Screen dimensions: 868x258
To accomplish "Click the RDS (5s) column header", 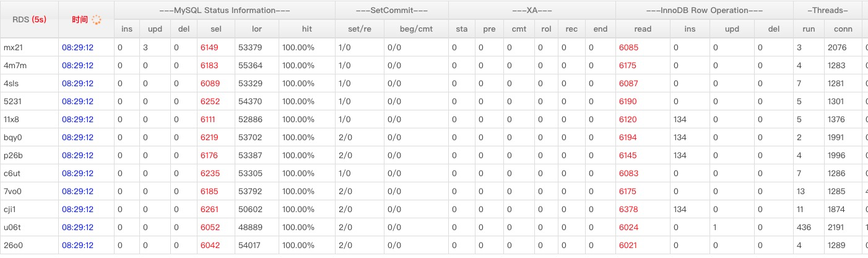I will [x=29, y=19].
